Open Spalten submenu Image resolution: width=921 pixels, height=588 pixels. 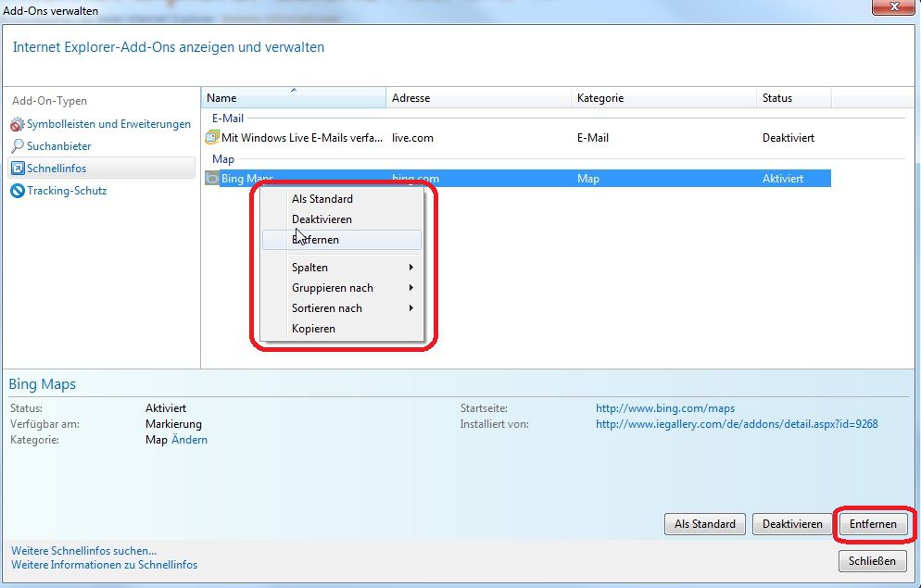click(x=341, y=268)
